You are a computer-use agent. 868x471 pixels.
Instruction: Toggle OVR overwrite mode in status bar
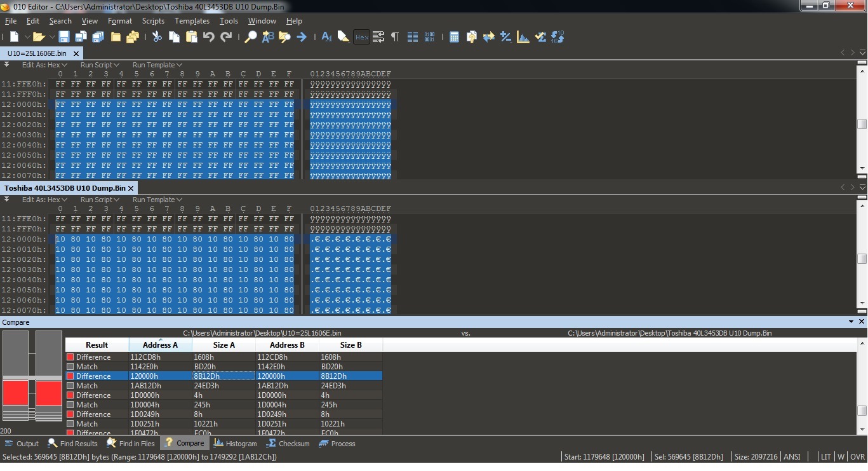(x=857, y=456)
